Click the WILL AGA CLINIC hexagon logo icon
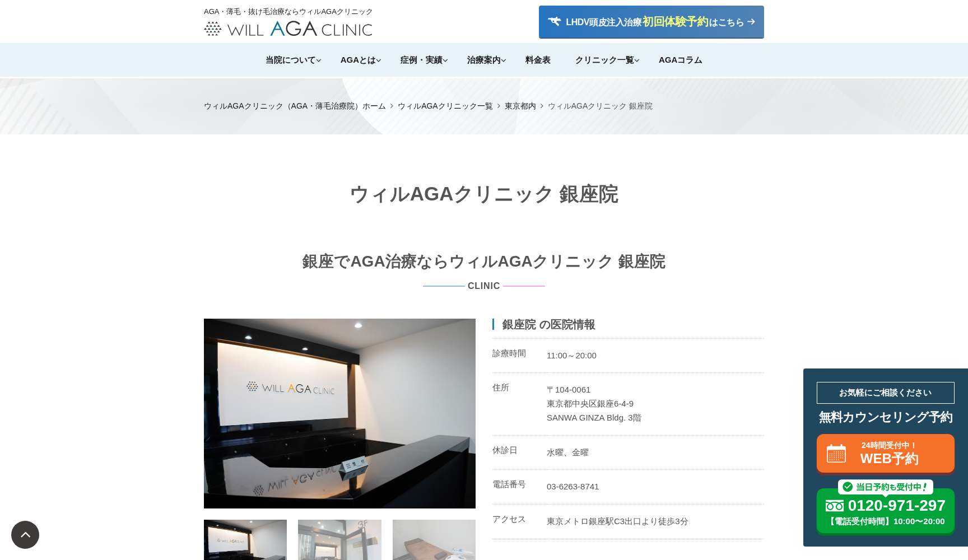968x560 pixels. 212,27
